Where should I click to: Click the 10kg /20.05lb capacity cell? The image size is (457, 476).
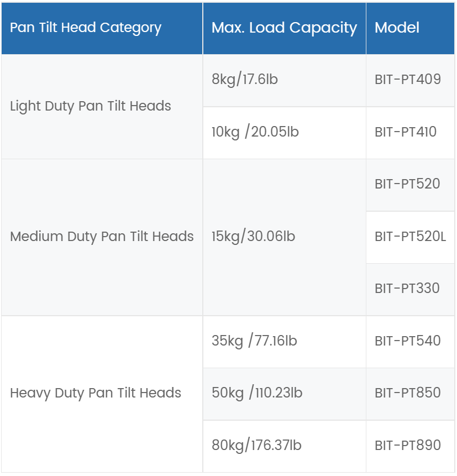point(285,133)
